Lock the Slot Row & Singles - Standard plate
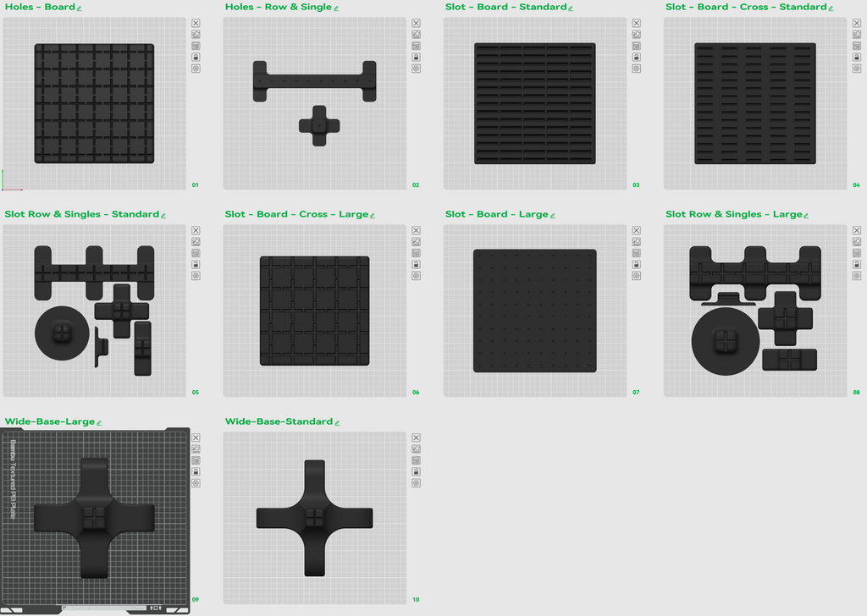The image size is (867, 616). pyautogui.click(x=196, y=264)
